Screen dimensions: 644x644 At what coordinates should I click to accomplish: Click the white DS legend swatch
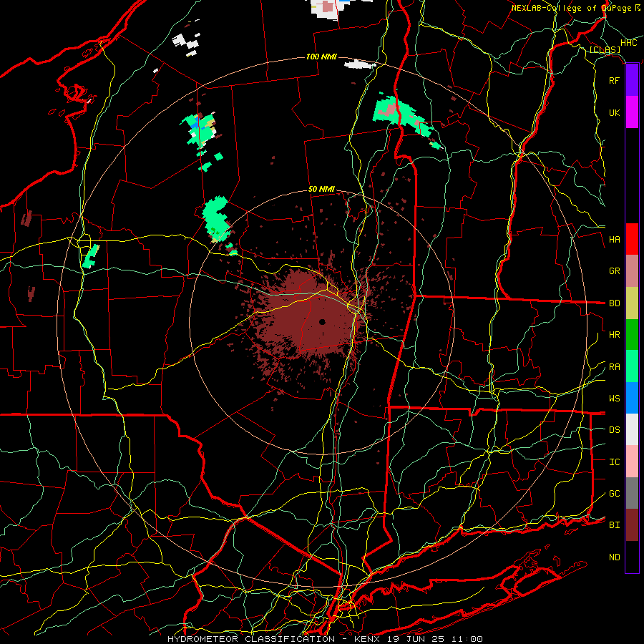[x=632, y=429]
